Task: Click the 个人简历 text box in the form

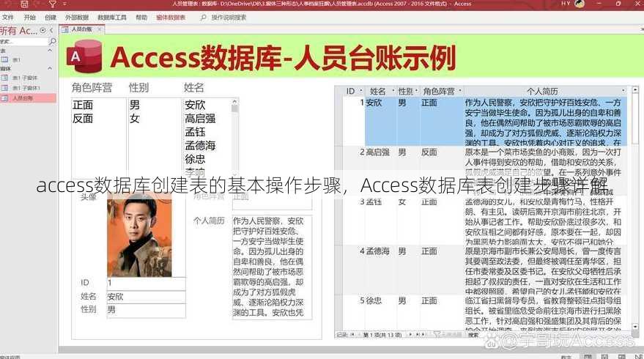Action: (x=272, y=267)
